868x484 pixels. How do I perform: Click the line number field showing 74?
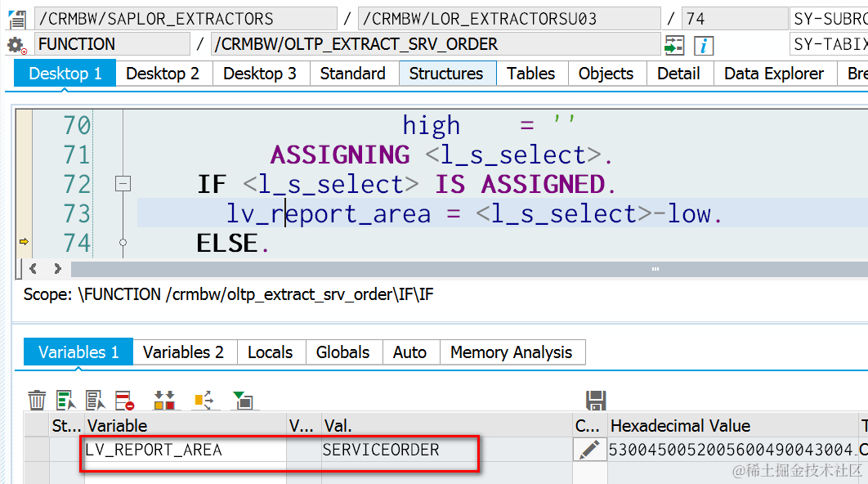coord(735,19)
